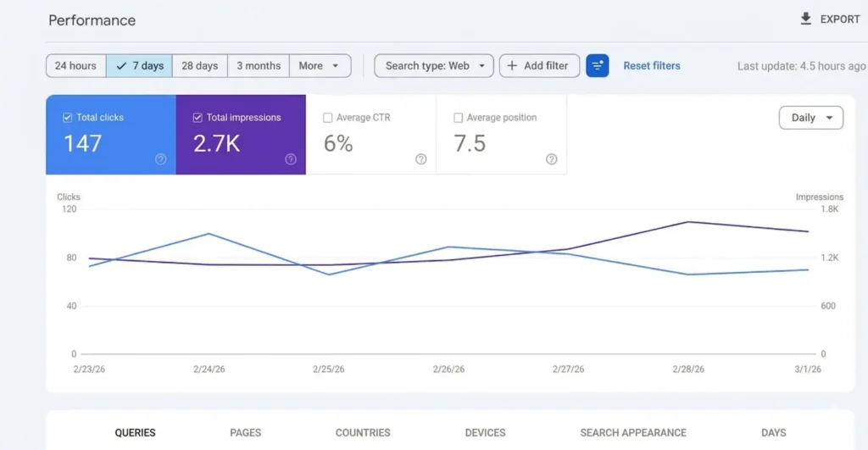Click the blue filter list icon
The width and height of the screenshot is (868, 450).
pyautogui.click(x=598, y=66)
